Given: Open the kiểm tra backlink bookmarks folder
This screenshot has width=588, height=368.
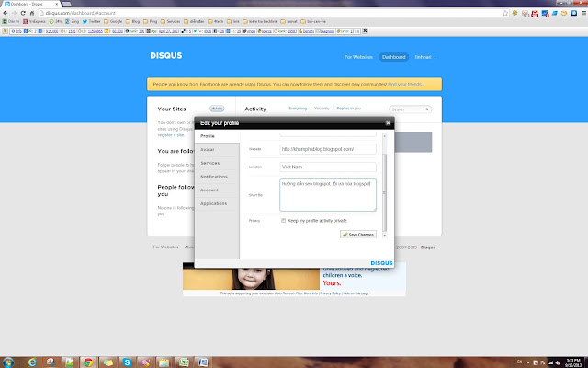Looking at the screenshot, I should click(260, 21).
